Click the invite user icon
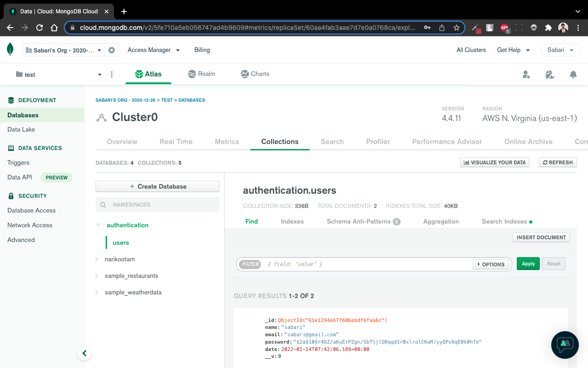The width and height of the screenshot is (588, 368). tap(526, 75)
